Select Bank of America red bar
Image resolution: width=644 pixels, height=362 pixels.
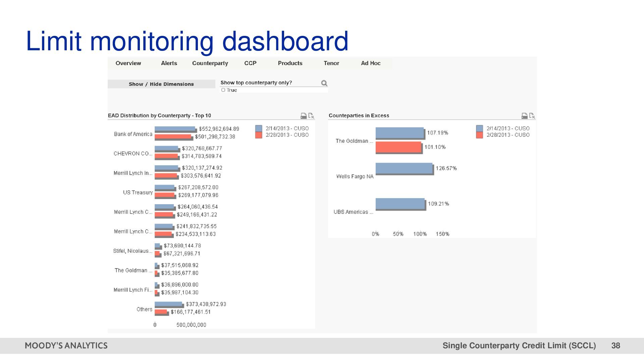coord(173,137)
